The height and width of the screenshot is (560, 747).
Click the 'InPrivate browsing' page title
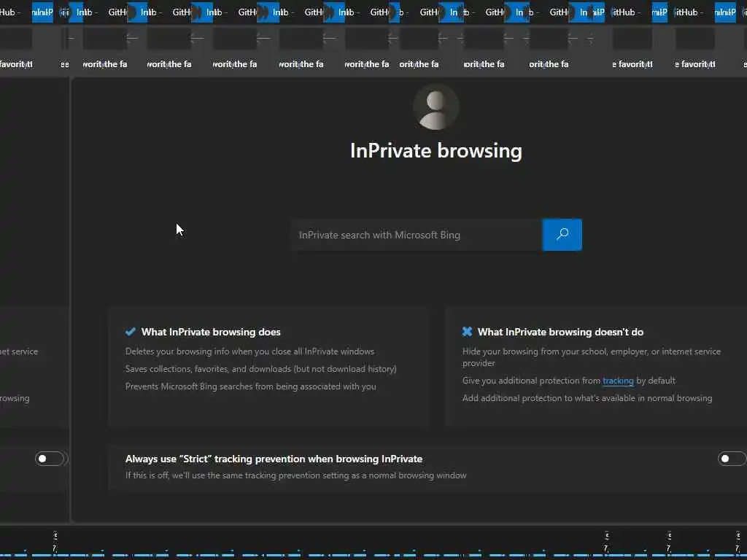(x=436, y=150)
